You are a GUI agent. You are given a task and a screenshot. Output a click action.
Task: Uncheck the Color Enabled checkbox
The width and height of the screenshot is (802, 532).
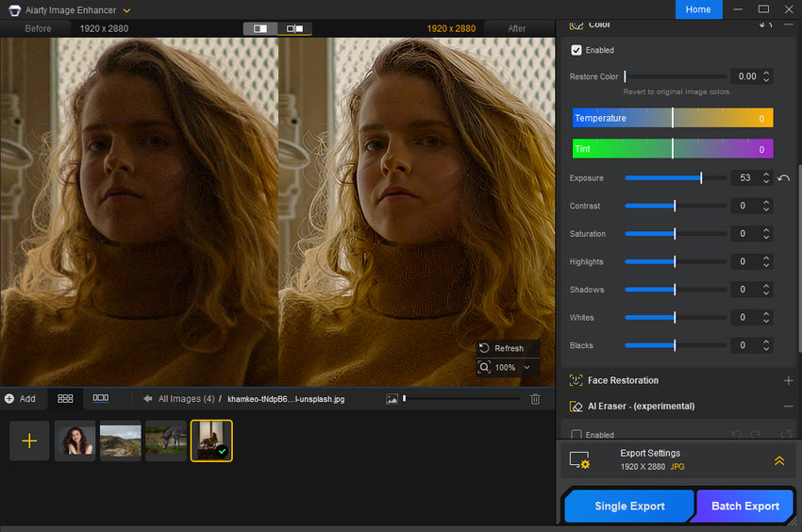(576, 50)
